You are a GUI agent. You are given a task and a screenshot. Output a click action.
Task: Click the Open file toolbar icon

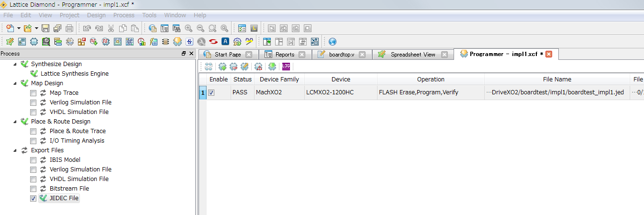tap(28, 28)
